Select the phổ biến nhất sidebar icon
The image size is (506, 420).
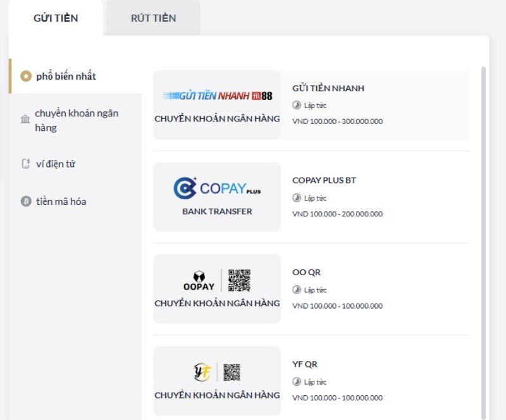(25, 74)
